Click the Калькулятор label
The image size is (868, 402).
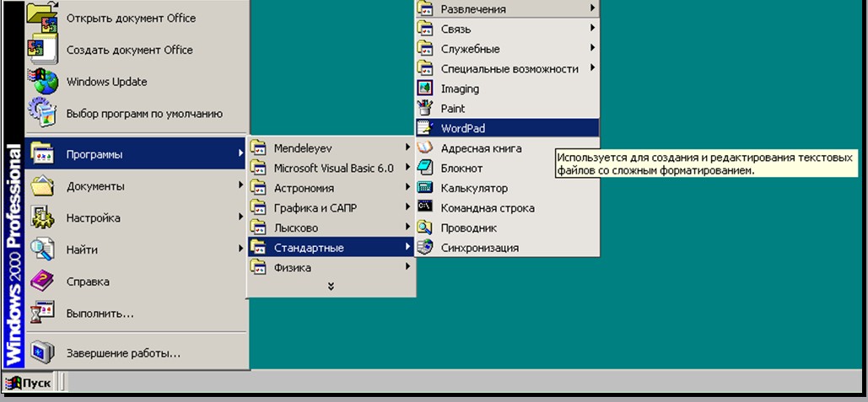474,189
